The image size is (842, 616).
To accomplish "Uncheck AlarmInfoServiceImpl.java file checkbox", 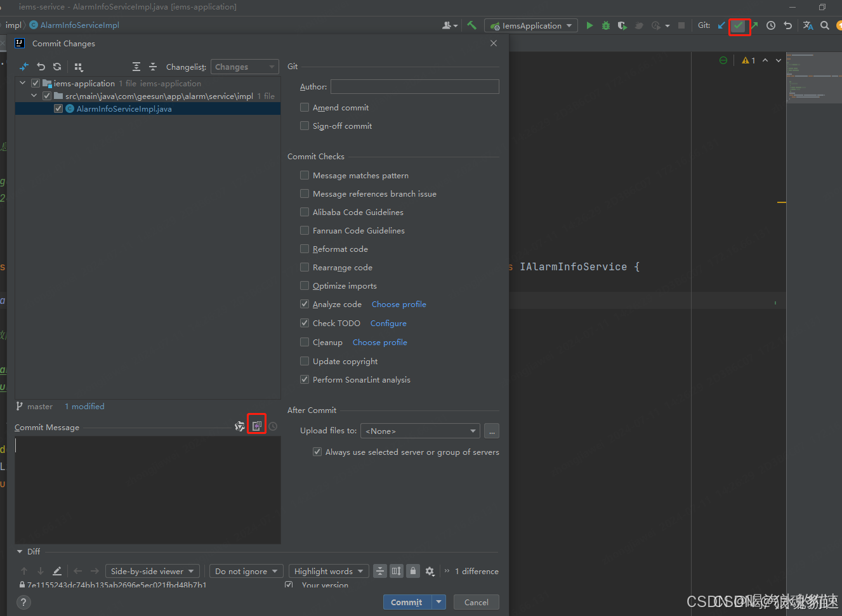I will (58, 108).
